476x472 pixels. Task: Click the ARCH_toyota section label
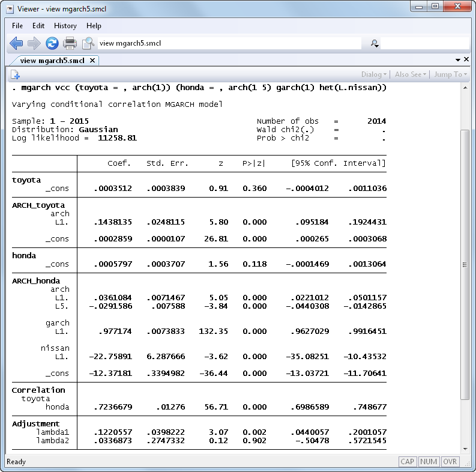pos(38,205)
